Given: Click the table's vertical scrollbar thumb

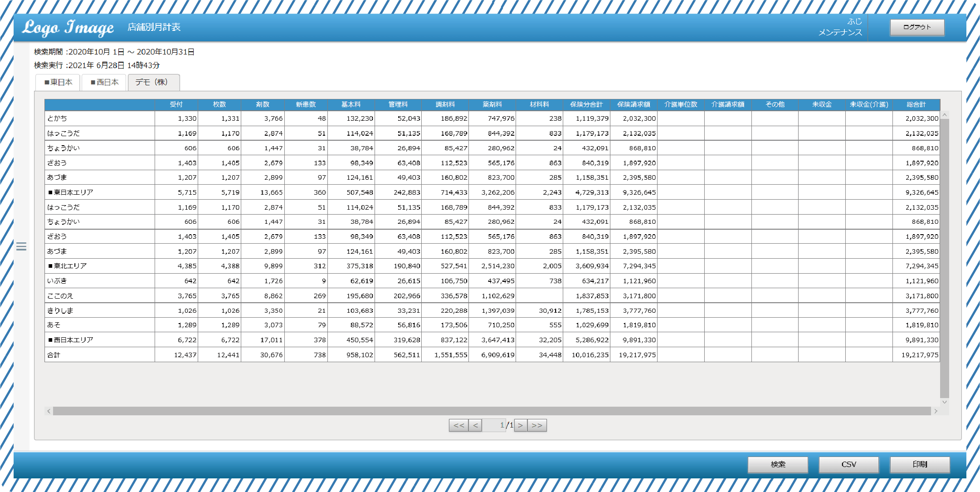Looking at the screenshot, I should click(x=945, y=258).
